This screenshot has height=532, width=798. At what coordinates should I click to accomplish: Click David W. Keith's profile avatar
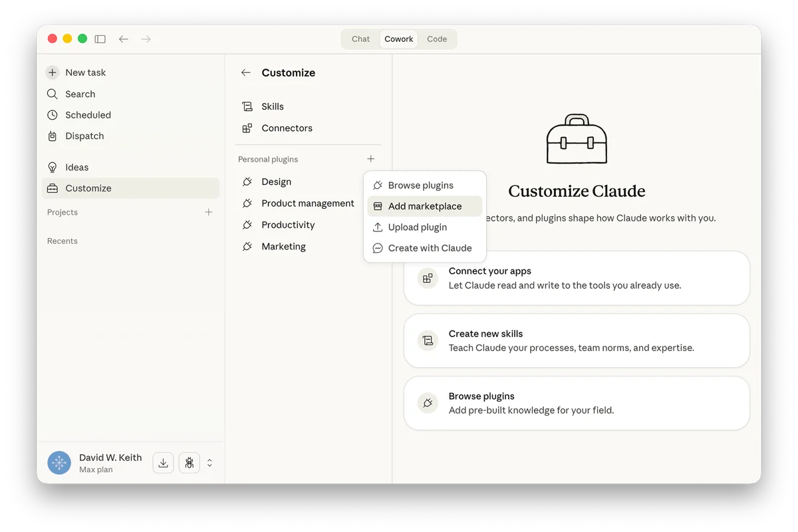(59, 462)
